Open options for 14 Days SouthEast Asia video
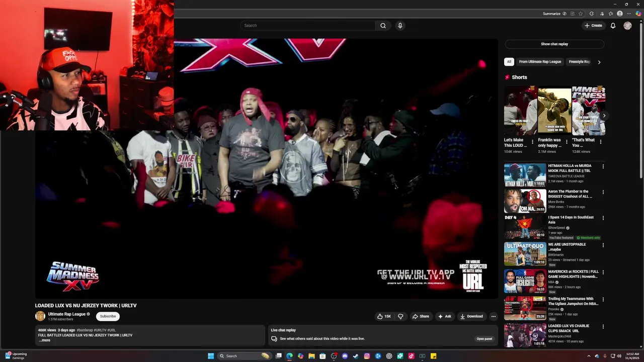The width and height of the screenshot is (644, 362). tap(603, 218)
